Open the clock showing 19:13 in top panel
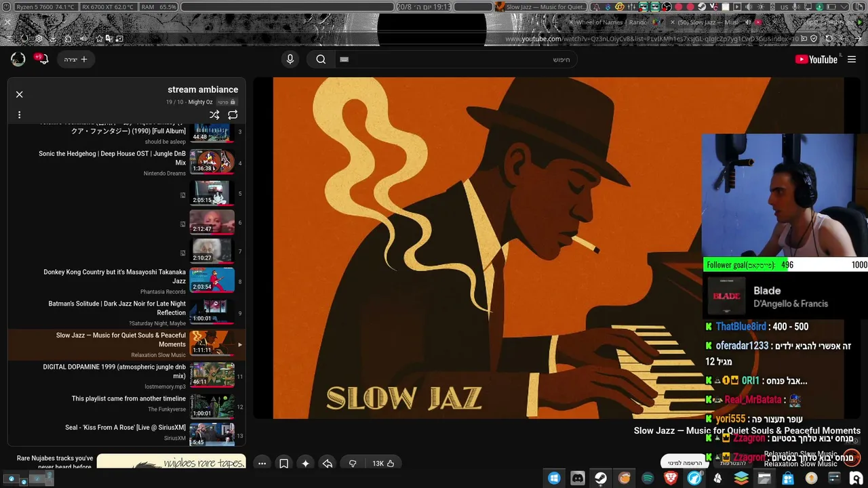 click(423, 7)
